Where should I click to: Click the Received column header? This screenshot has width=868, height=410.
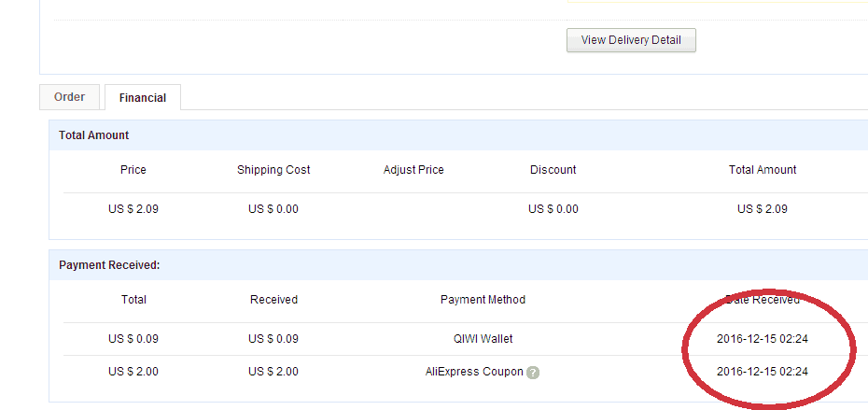click(x=273, y=300)
